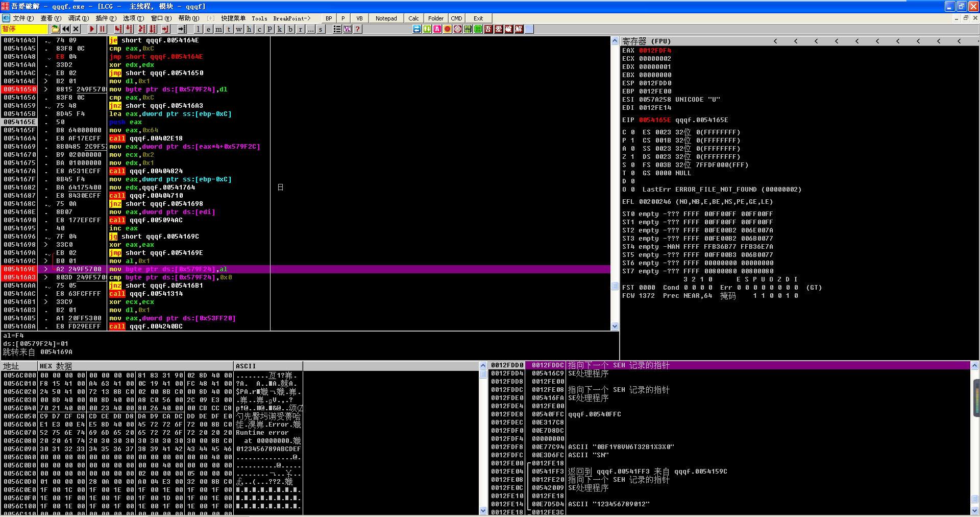Close debugged program with the X icon
This screenshot has width=980, height=517.
[x=76, y=29]
